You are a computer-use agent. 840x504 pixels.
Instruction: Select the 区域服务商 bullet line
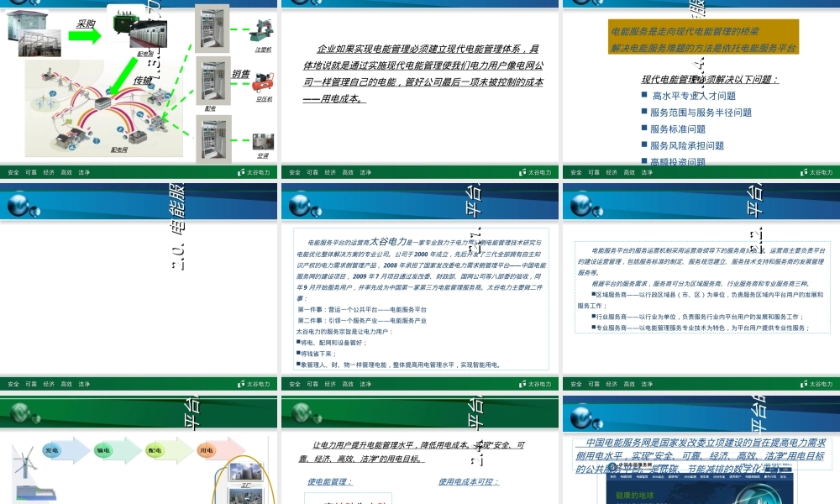pos(701,301)
